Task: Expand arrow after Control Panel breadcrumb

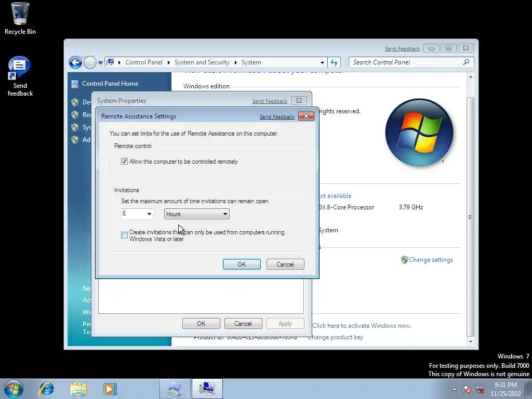Action: click(x=169, y=62)
